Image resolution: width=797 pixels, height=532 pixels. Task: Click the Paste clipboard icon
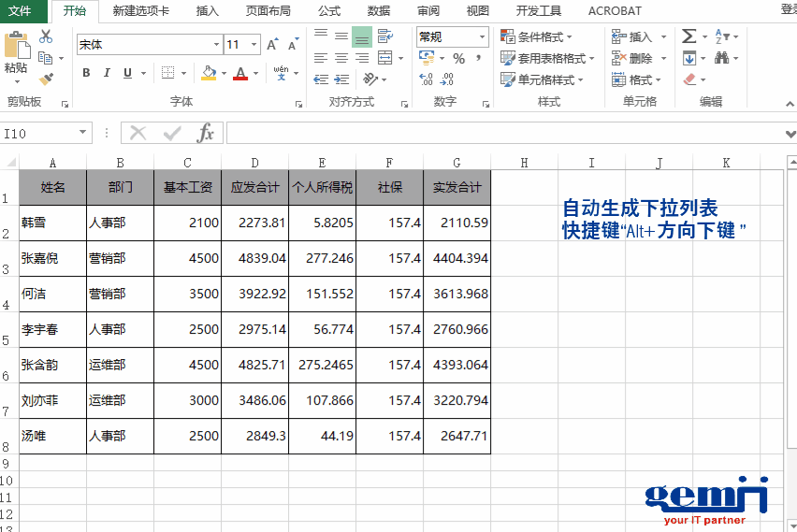pyautogui.click(x=16, y=47)
